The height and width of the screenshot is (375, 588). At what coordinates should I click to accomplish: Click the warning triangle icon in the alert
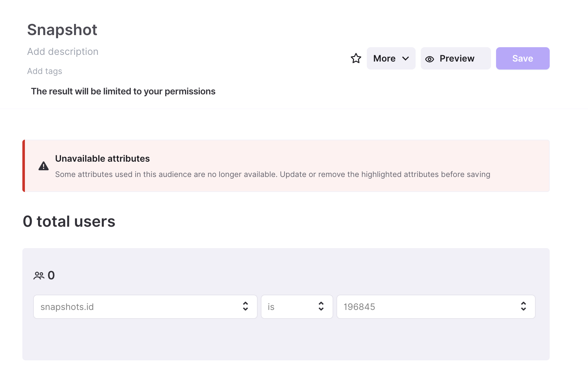click(43, 166)
